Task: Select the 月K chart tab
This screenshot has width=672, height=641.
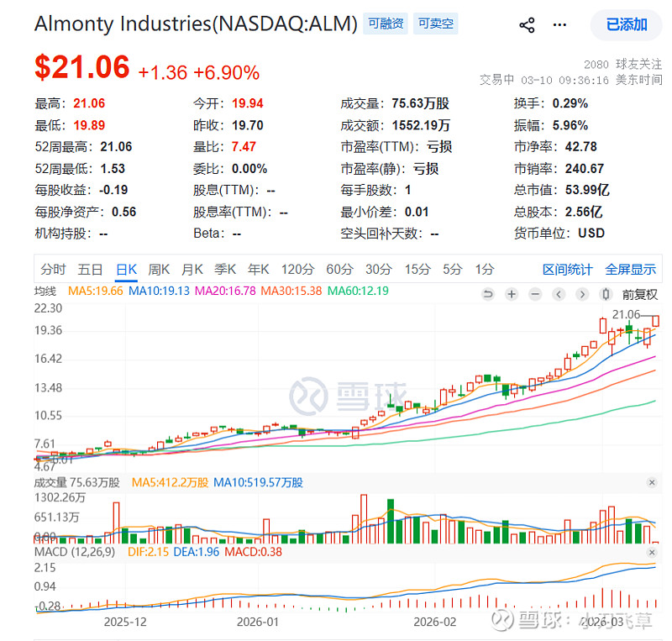Action: coord(192,270)
